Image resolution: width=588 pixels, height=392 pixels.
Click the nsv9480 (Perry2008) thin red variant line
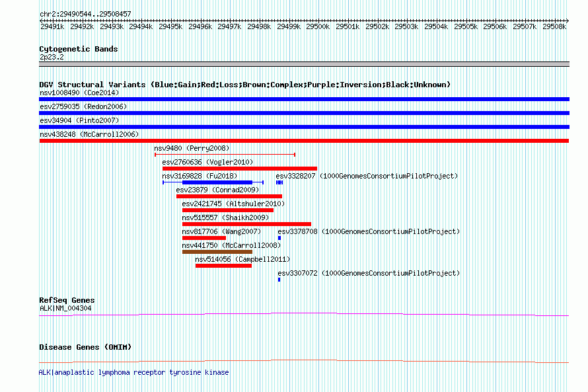(225, 155)
